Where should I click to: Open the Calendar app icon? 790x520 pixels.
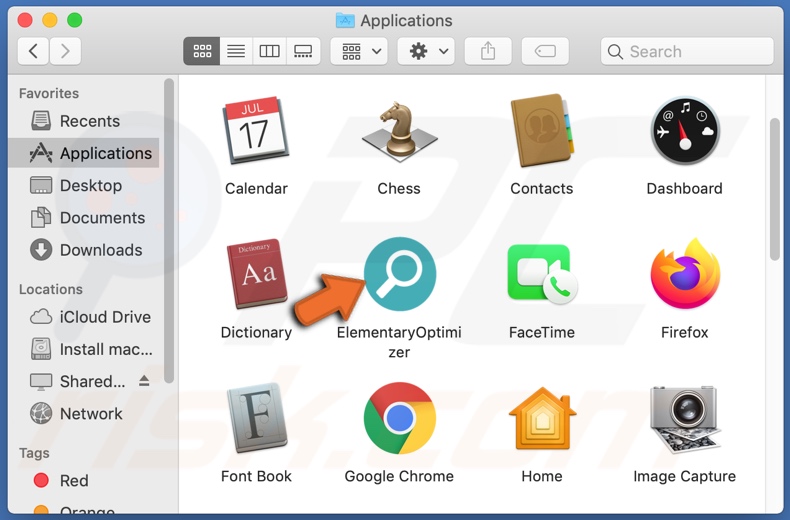(256, 130)
